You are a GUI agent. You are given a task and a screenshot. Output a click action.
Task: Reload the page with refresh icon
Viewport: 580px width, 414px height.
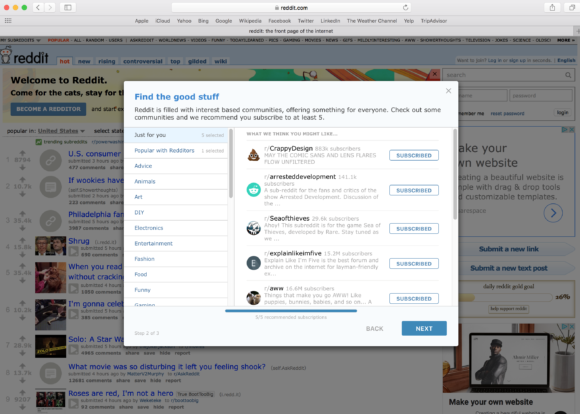pos(405,7)
